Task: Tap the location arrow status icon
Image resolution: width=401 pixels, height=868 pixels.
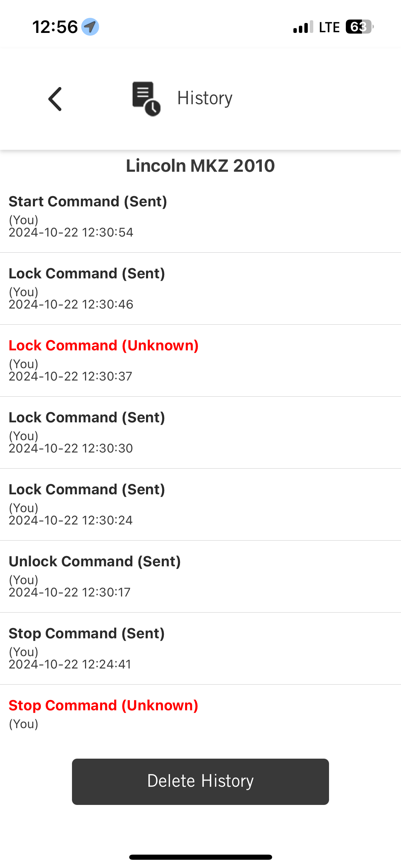Action: (x=90, y=27)
